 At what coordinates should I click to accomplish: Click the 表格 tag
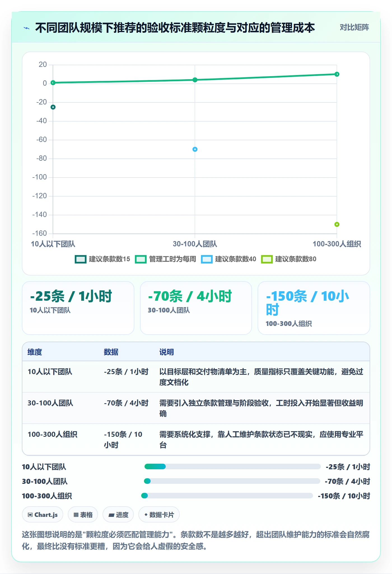83,515
